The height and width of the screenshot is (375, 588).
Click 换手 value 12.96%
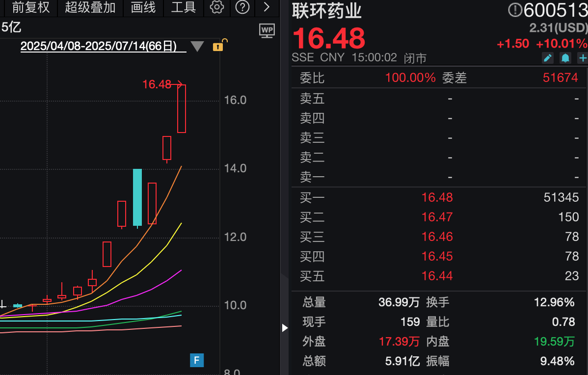pos(554,302)
